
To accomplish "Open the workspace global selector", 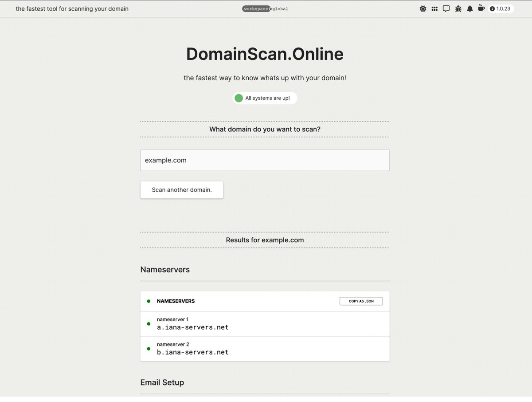I will click(265, 8).
